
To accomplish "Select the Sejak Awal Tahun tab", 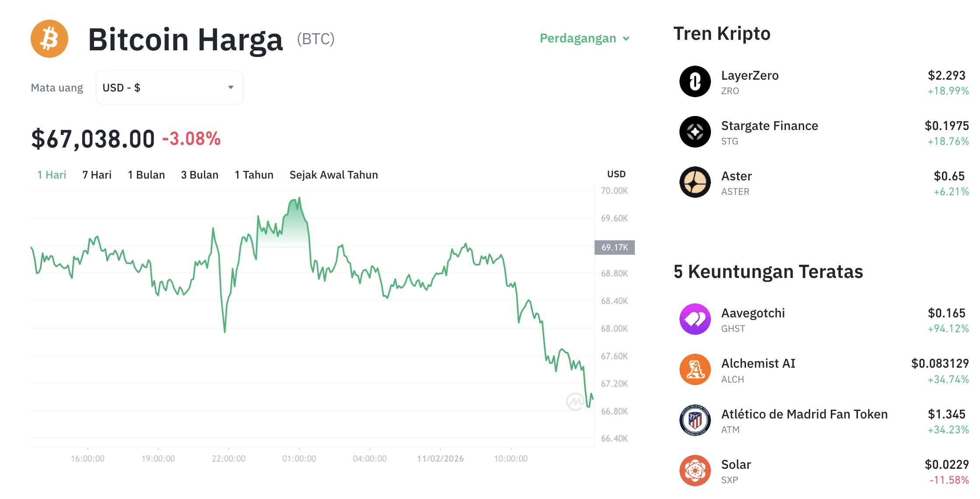I will point(333,175).
